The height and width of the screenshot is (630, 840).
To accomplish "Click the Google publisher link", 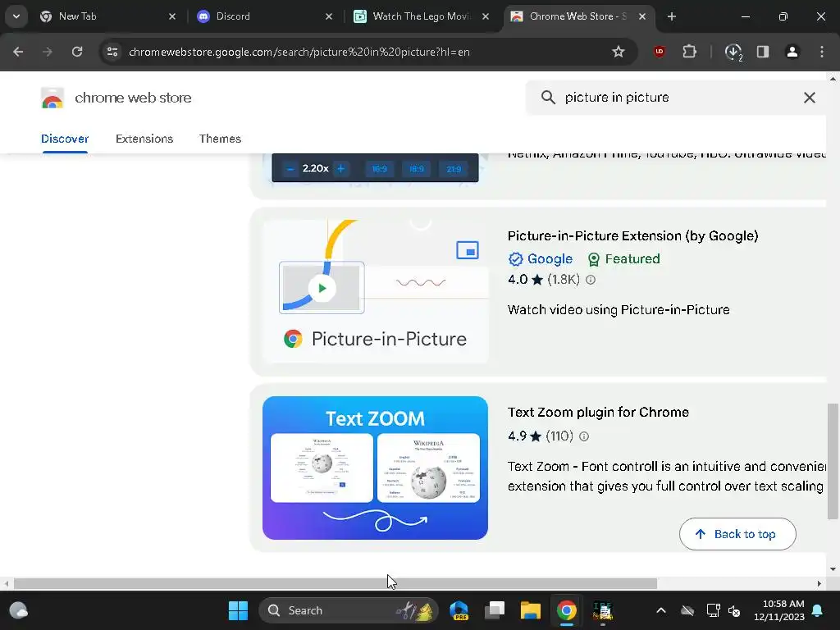I will tap(541, 259).
